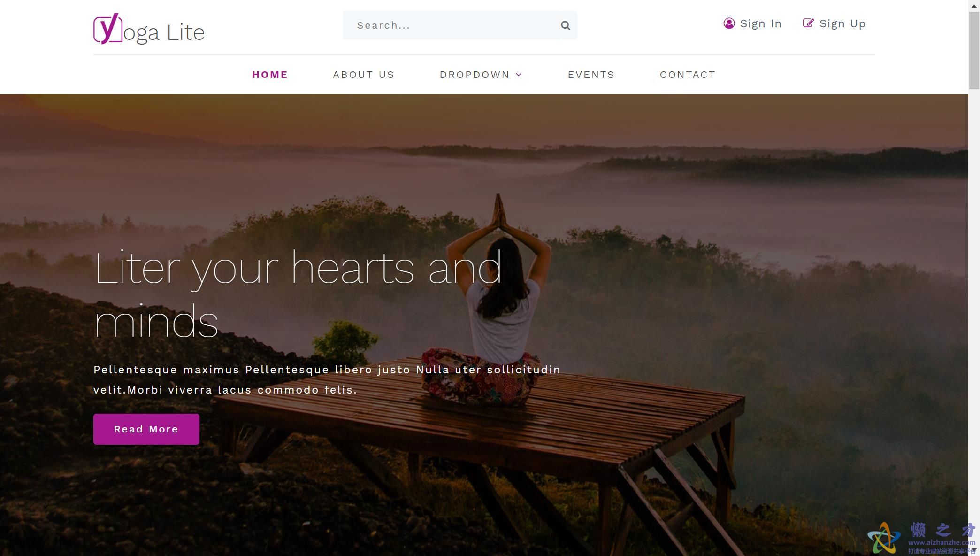Click the magnifier search icon
980x556 pixels.
[566, 25]
